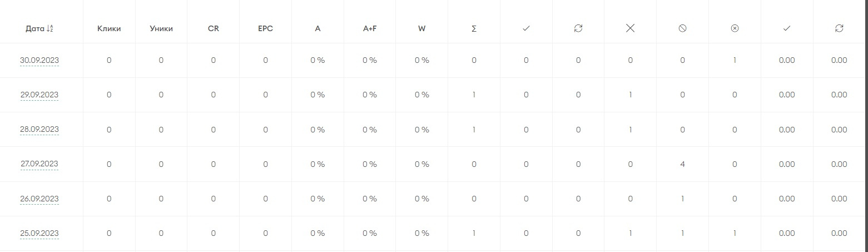This screenshot has height=252, width=868.
Task: Click the EPC column header
Action: click(x=266, y=28)
